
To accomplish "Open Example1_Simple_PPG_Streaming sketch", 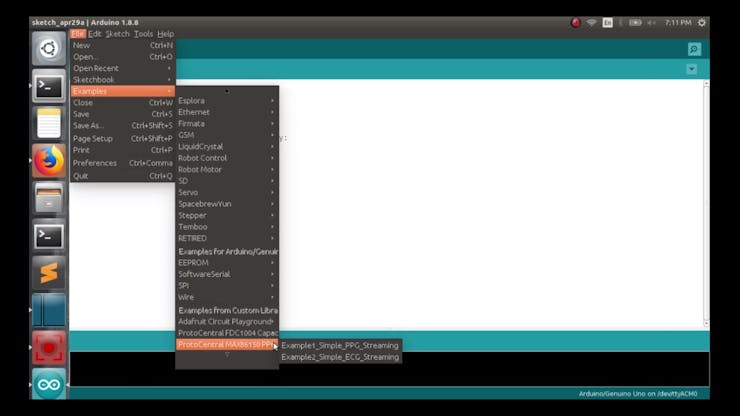I will (x=340, y=346).
